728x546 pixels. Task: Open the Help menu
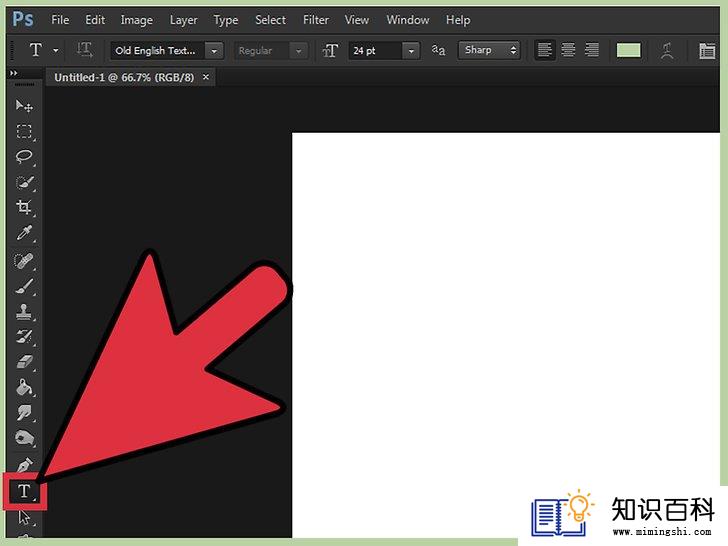point(458,20)
